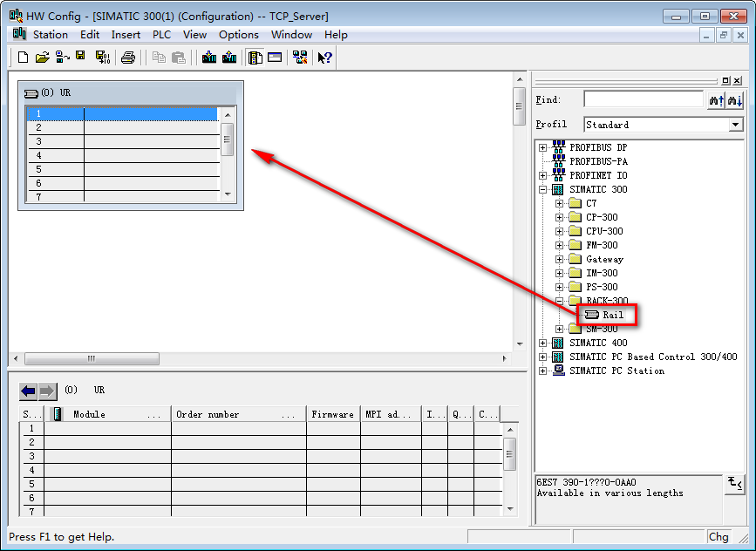
Task: Expand the FM-300 folder
Action: 559,245
